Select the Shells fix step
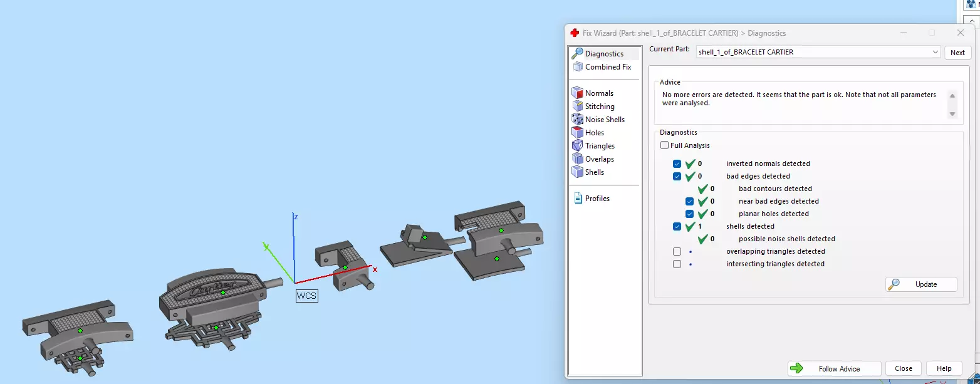Viewport: 980px width, 384px height. pyautogui.click(x=588, y=172)
